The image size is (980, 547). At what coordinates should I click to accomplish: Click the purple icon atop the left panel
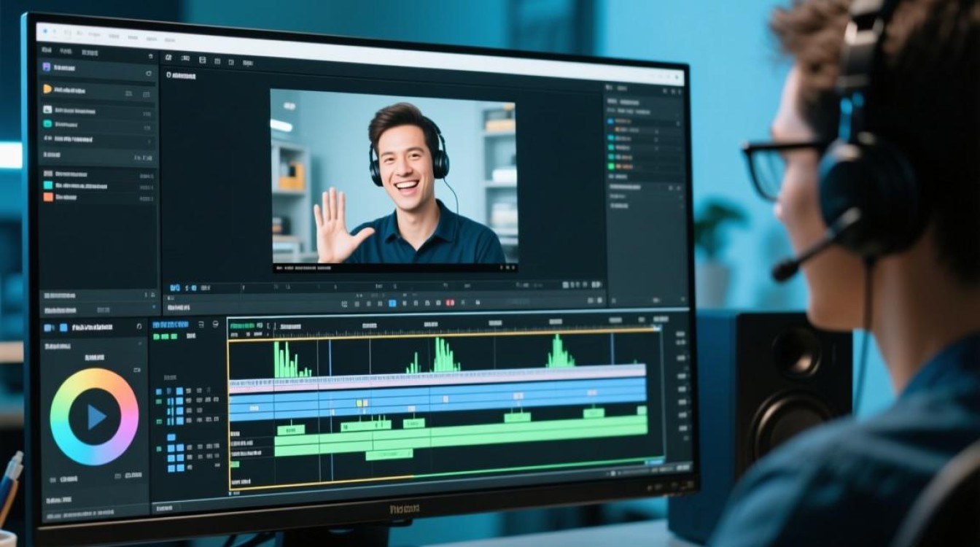coord(47,67)
